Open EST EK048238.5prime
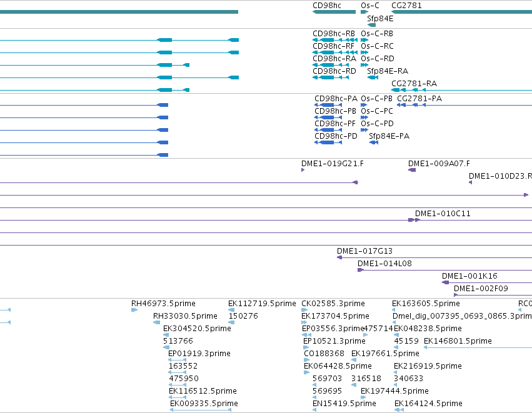This screenshot has height=413, width=532. point(428,329)
